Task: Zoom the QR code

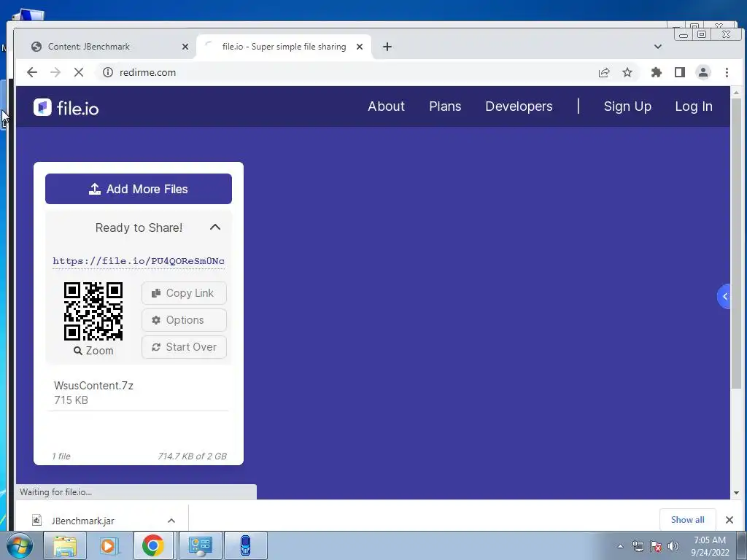Action: click(x=93, y=351)
